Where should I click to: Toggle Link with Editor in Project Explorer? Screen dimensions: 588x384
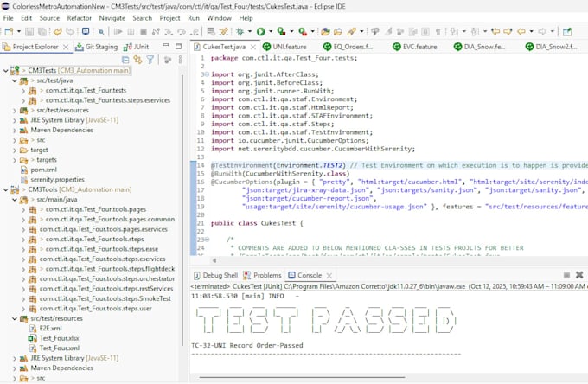[137, 60]
